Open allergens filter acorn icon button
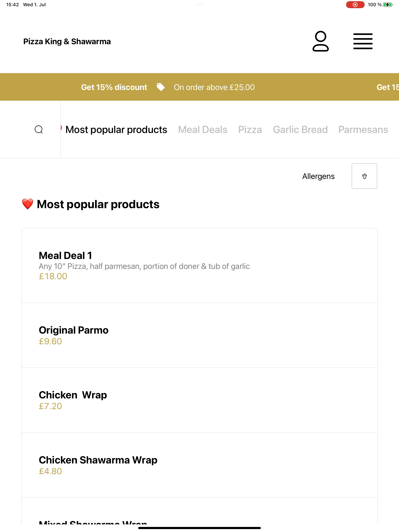This screenshot has height=532, width=399. (364, 176)
